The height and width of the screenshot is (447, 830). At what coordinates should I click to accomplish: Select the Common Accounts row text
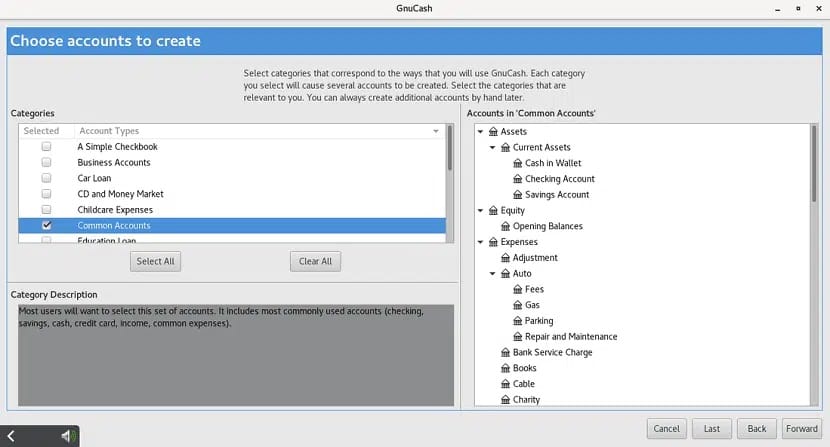click(x=114, y=226)
